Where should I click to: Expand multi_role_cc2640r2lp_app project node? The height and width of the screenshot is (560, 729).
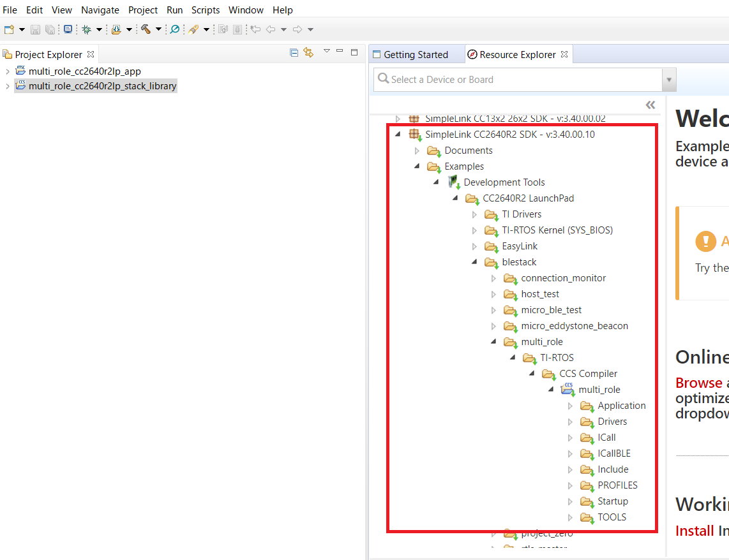[8, 71]
